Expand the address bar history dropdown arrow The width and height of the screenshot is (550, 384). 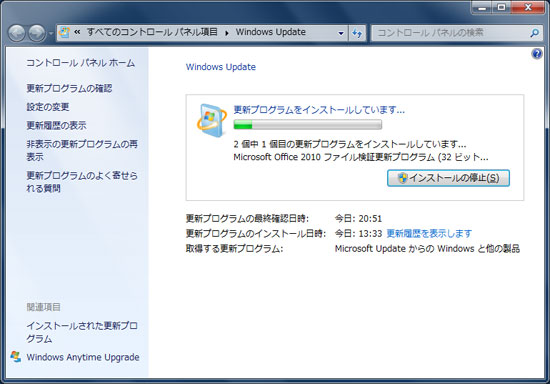tap(341, 33)
